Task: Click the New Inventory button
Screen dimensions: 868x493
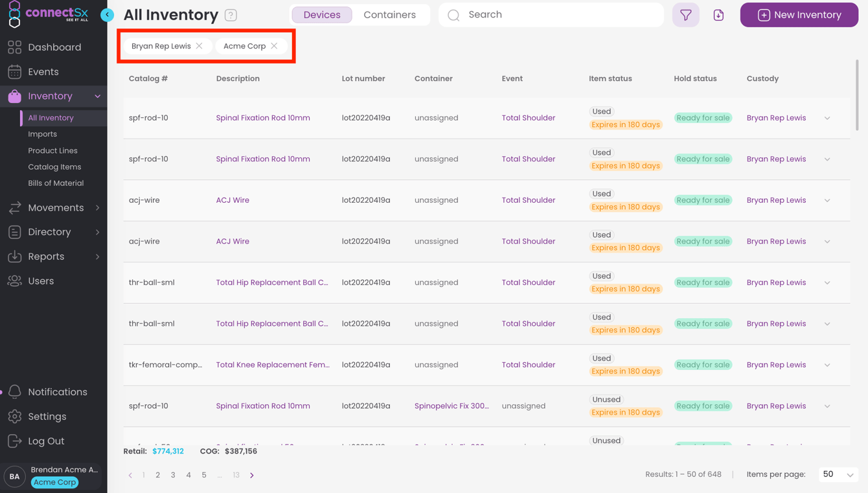Action: click(x=799, y=14)
